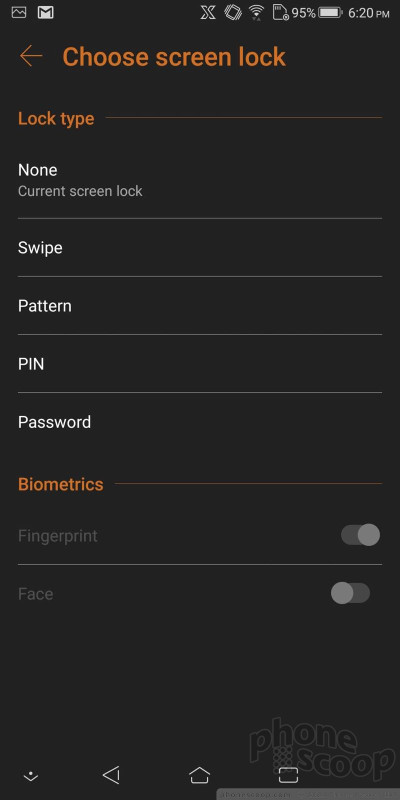
Task: Tap the back arrow beside Choose screen lock
Action: (31, 56)
